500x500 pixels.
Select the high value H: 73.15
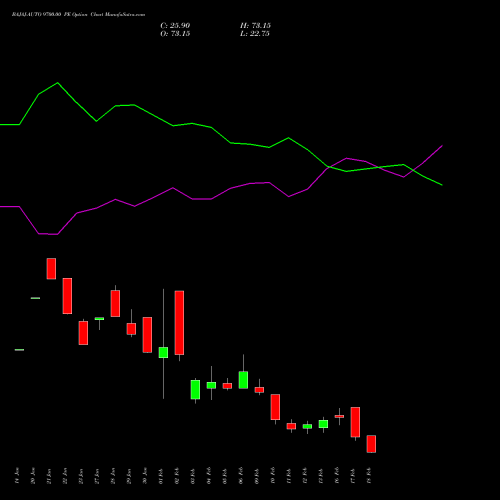pyautogui.click(x=255, y=26)
